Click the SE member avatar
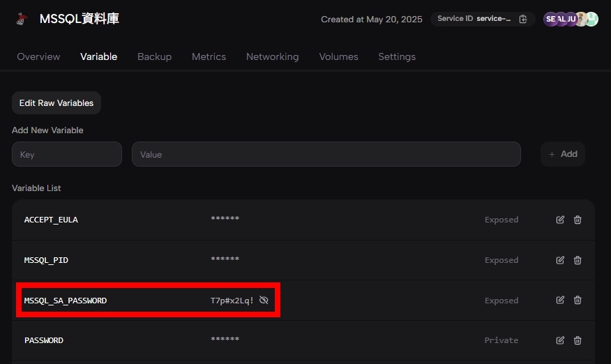Screen dimensions: 611x364 pos(550,19)
